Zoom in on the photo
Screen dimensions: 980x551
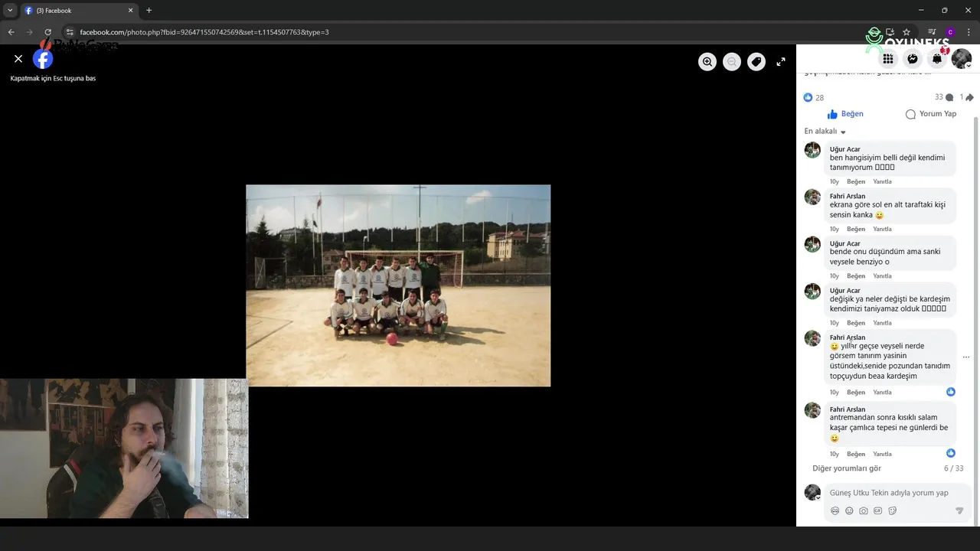click(707, 62)
